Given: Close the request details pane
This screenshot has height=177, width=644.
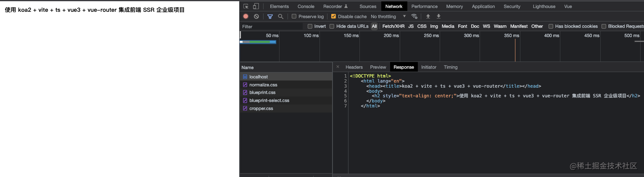Looking at the screenshot, I should (338, 67).
